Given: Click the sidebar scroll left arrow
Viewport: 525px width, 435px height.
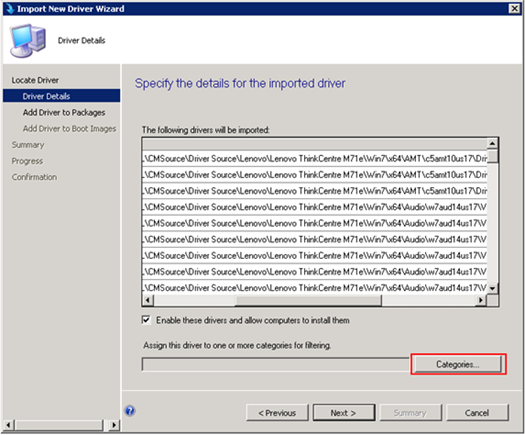Looking at the screenshot, I should click(x=8, y=425).
